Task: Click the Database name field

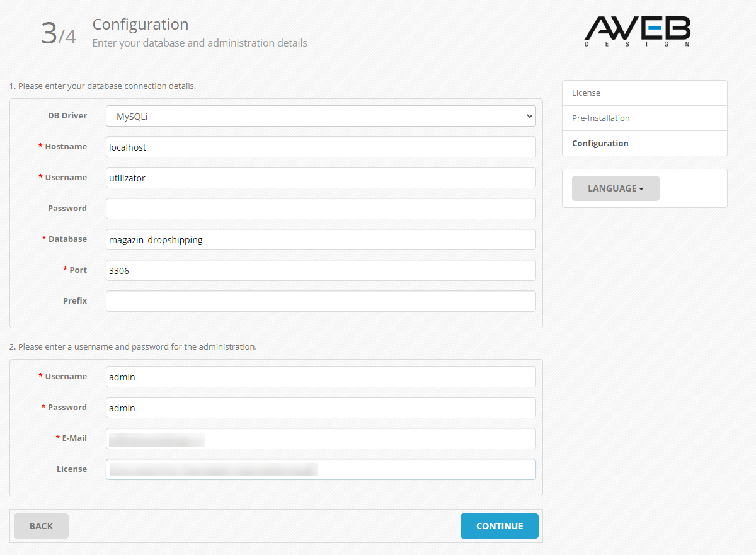Action: click(321, 239)
